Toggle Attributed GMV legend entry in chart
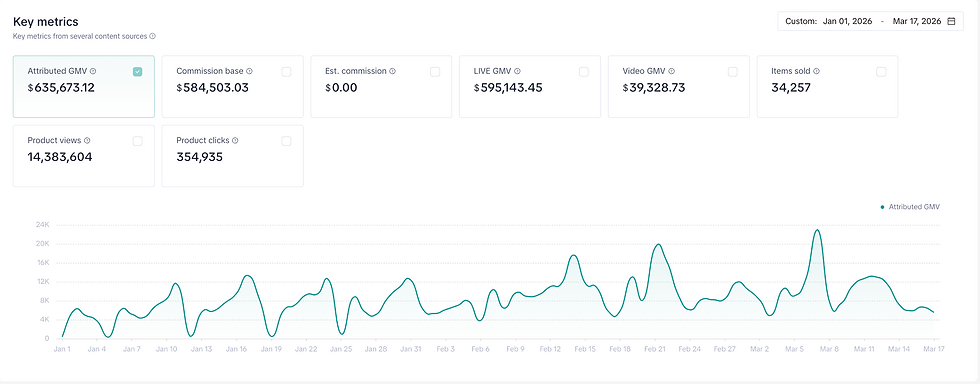The image size is (980, 384). click(910, 206)
